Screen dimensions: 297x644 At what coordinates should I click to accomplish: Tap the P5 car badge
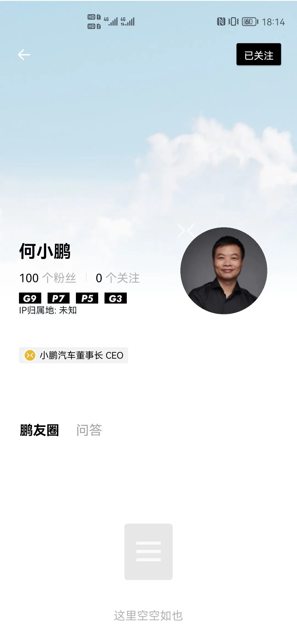(x=87, y=298)
